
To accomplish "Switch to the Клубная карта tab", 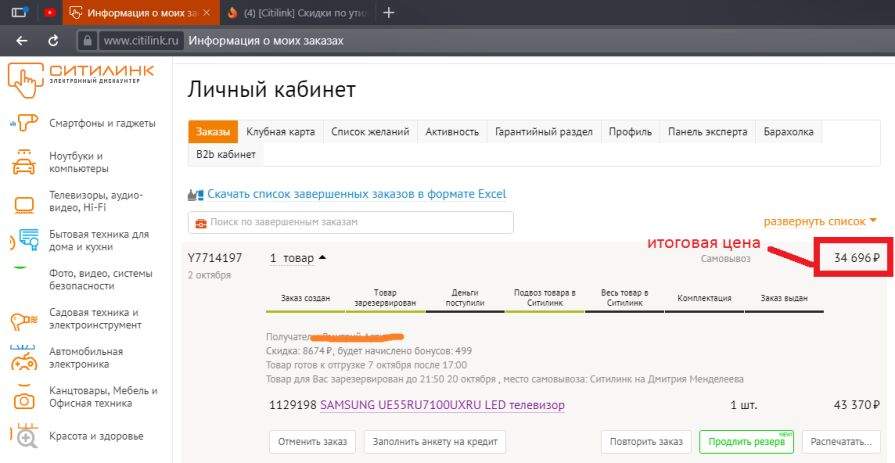I will pos(280,132).
